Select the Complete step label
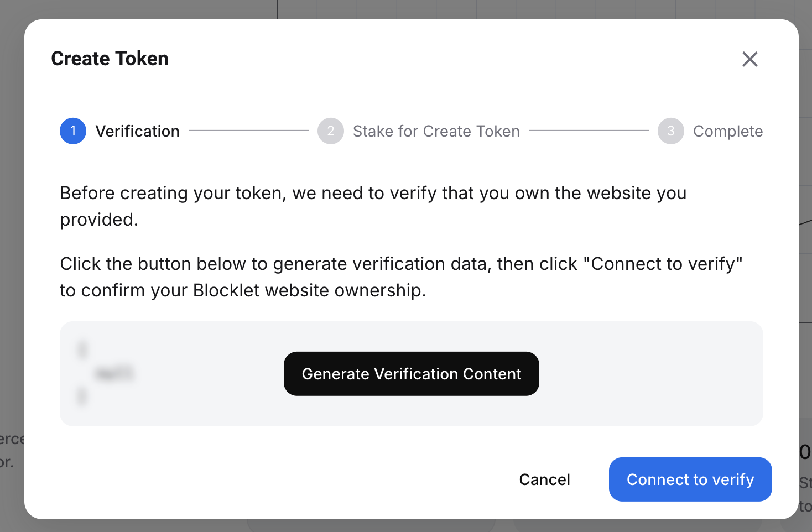The height and width of the screenshot is (532, 812). coord(727,131)
